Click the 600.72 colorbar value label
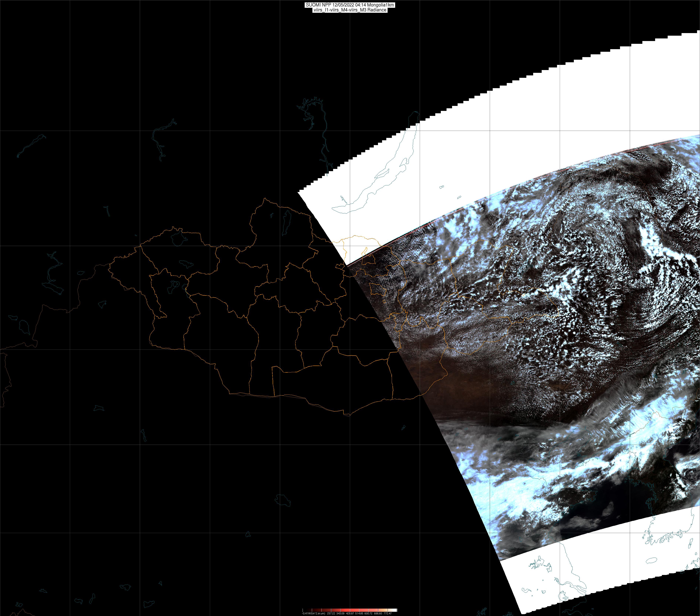 click(x=369, y=614)
